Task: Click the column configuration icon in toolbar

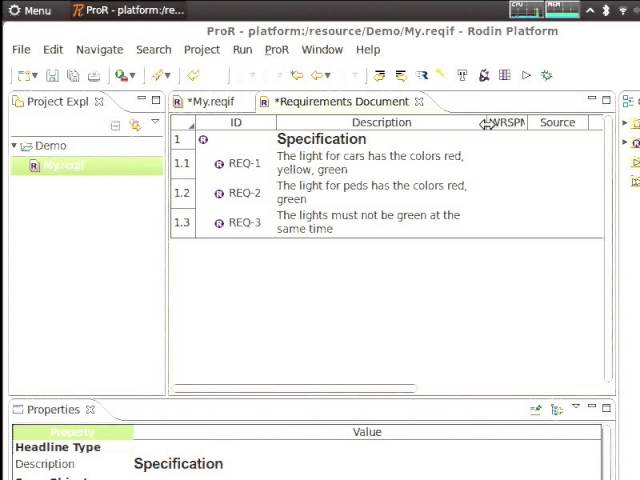Action: (x=505, y=75)
